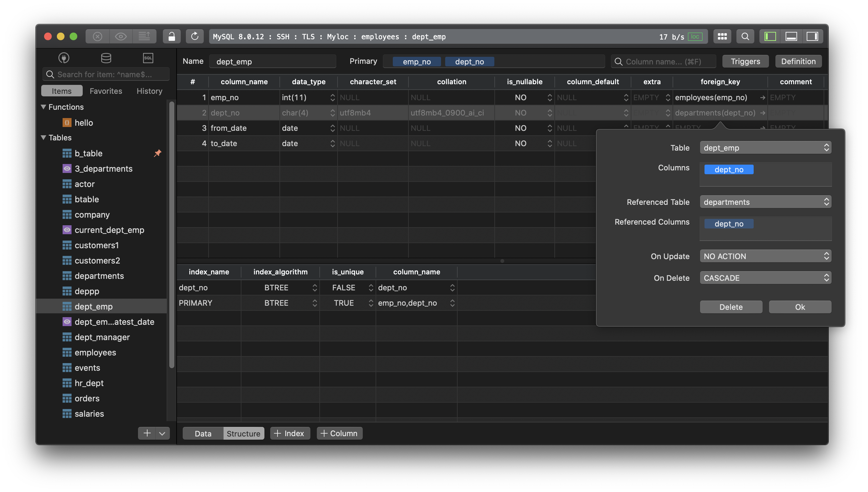Open the Triggers panel

tap(745, 61)
